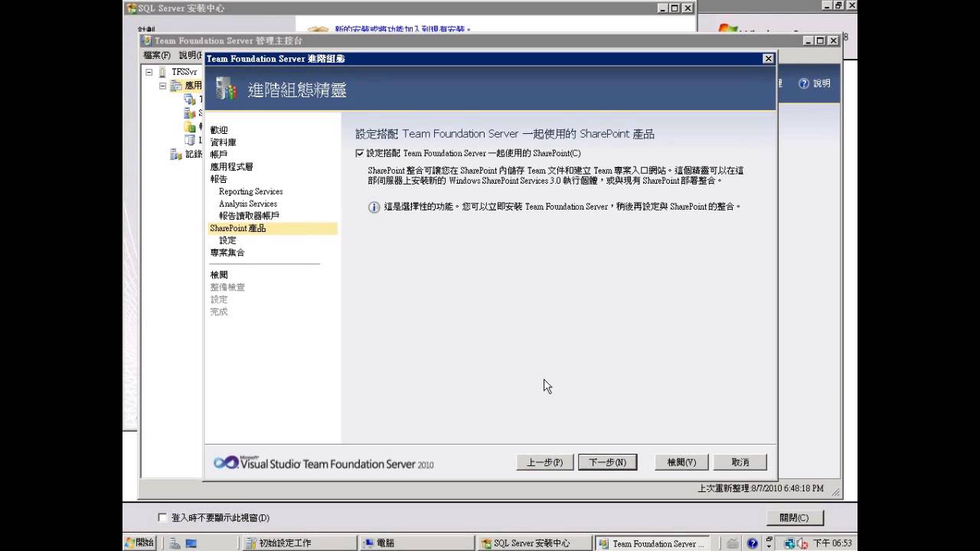Switch to SQL Server 安裝中心 taskbar item

point(533,543)
